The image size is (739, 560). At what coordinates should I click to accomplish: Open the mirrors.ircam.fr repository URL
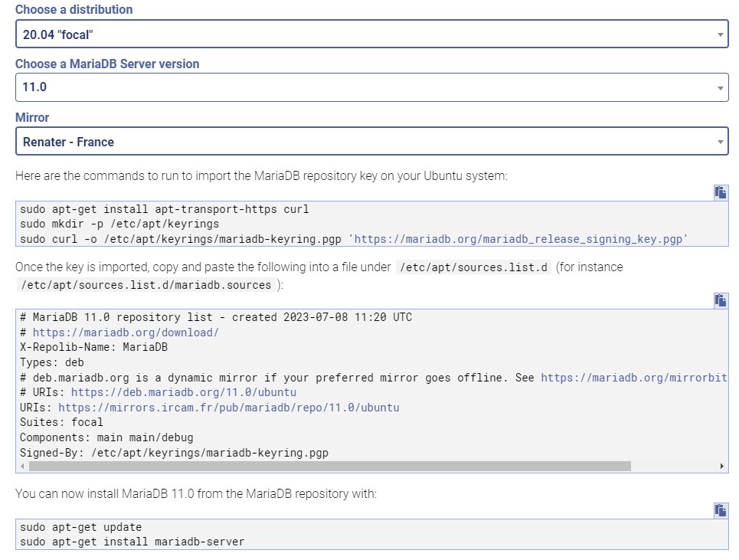228,408
